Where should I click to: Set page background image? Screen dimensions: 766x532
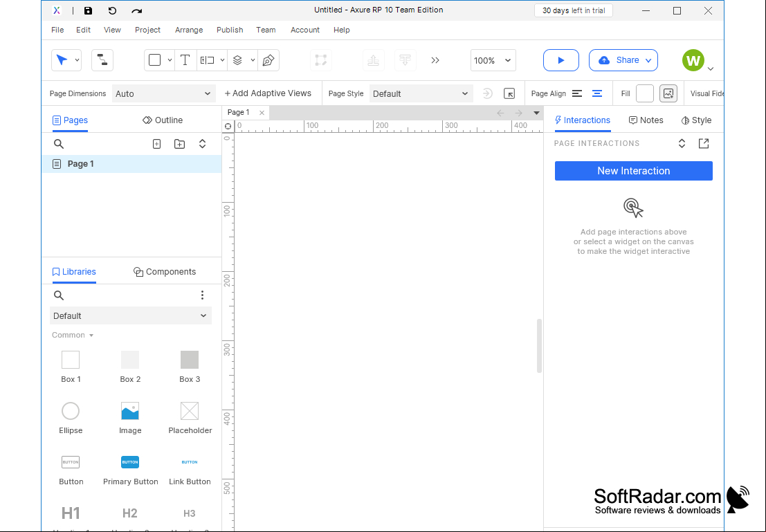point(668,93)
